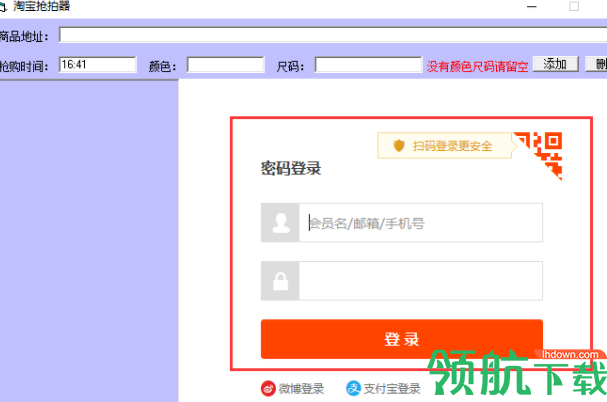607x402 pixels.
Task: Click the user avatar icon
Action: [280, 223]
